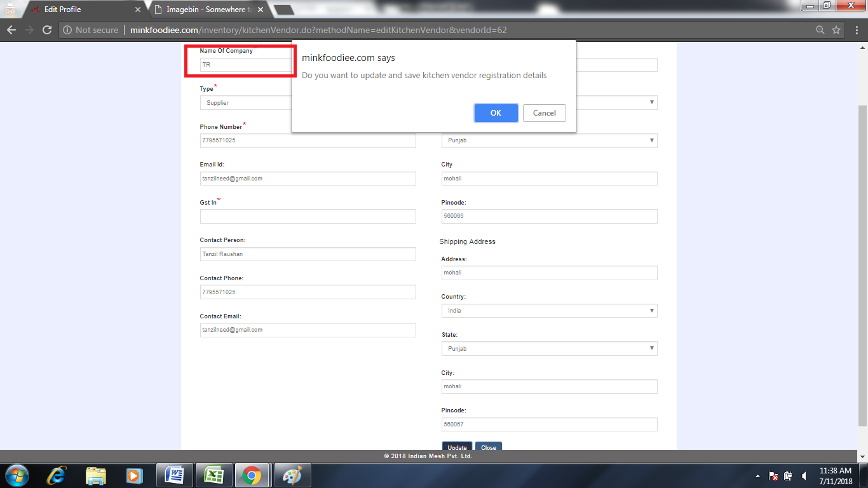This screenshot has width=868, height=488.
Task: Open billing State Punjab dropdown
Action: tap(549, 140)
